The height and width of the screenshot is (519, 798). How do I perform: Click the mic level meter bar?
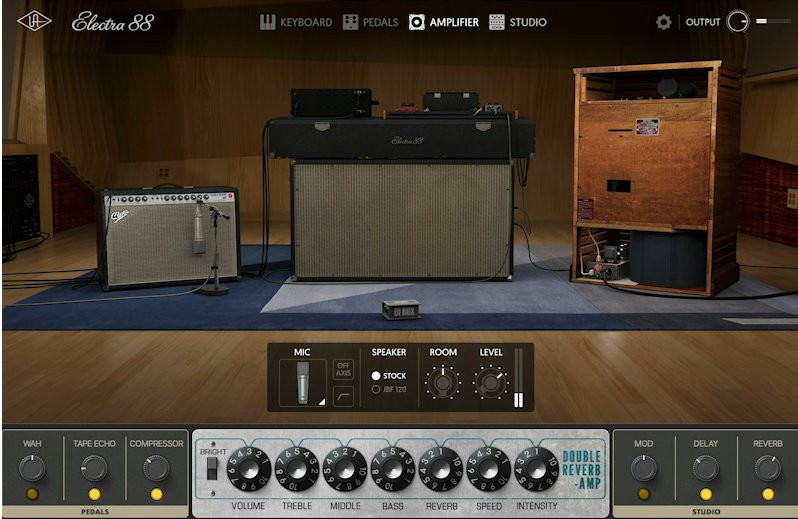tap(518, 378)
